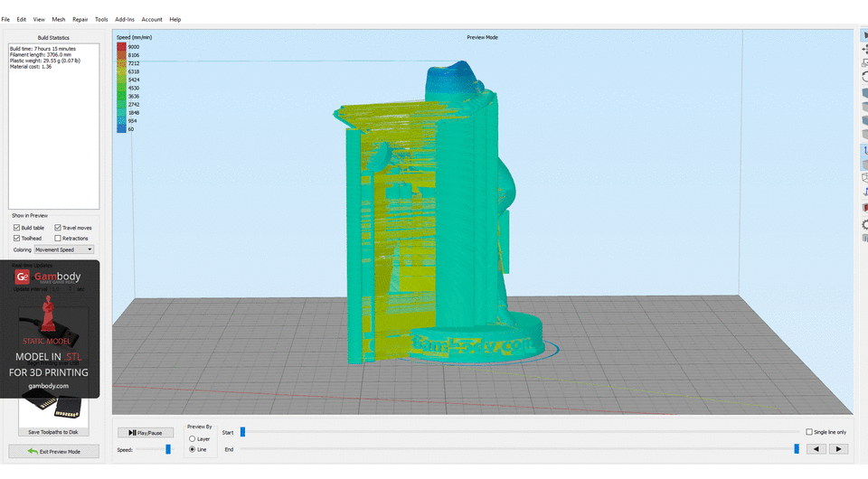Click the 'Preview Mode' label above the viewport
The width and height of the screenshot is (868, 479).
[x=482, y=37]
